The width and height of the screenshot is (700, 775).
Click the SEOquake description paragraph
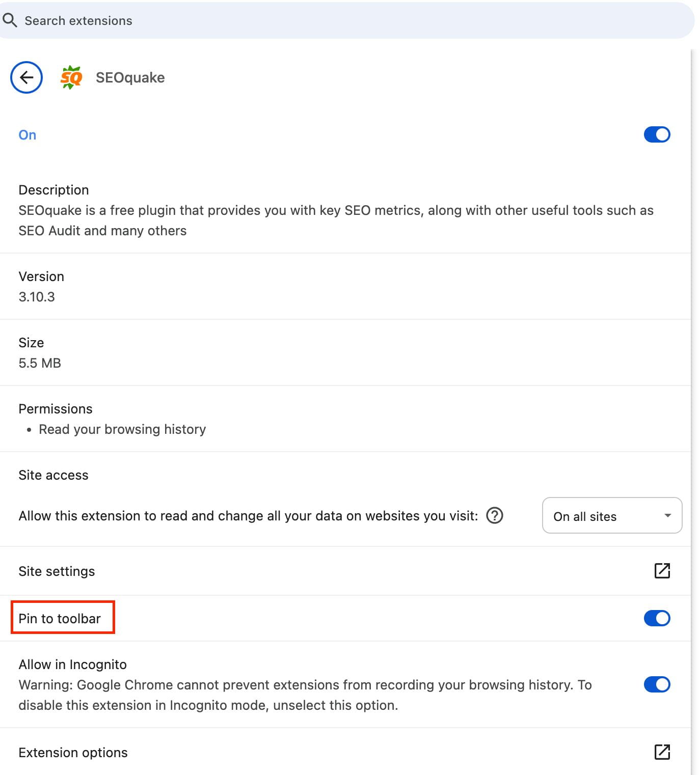point(336,220)
